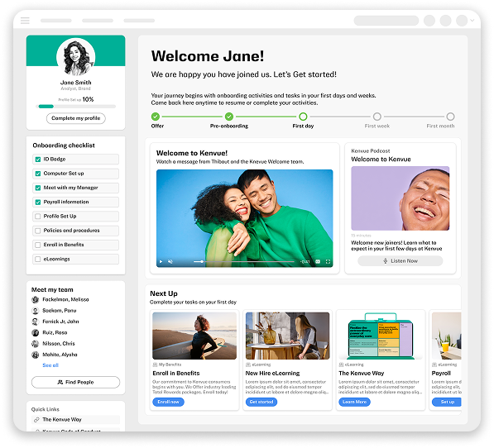
Task: Uncheck the Computer Set up checkbox
Action: pos(38,174)
